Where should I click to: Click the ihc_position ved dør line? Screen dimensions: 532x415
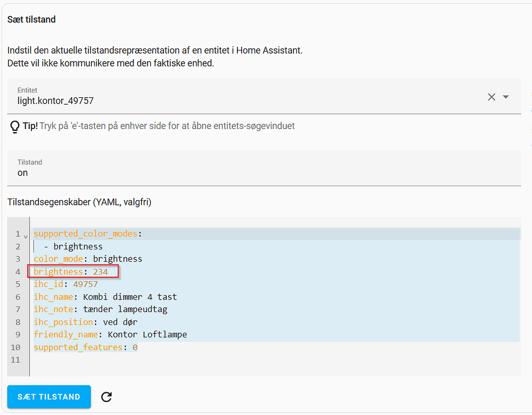pos(85,322)
